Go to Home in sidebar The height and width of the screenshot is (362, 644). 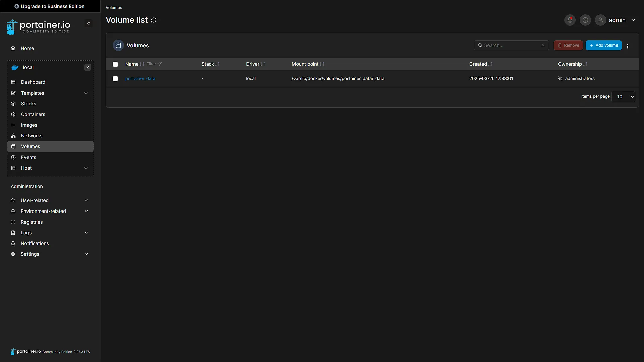(50, 48)
